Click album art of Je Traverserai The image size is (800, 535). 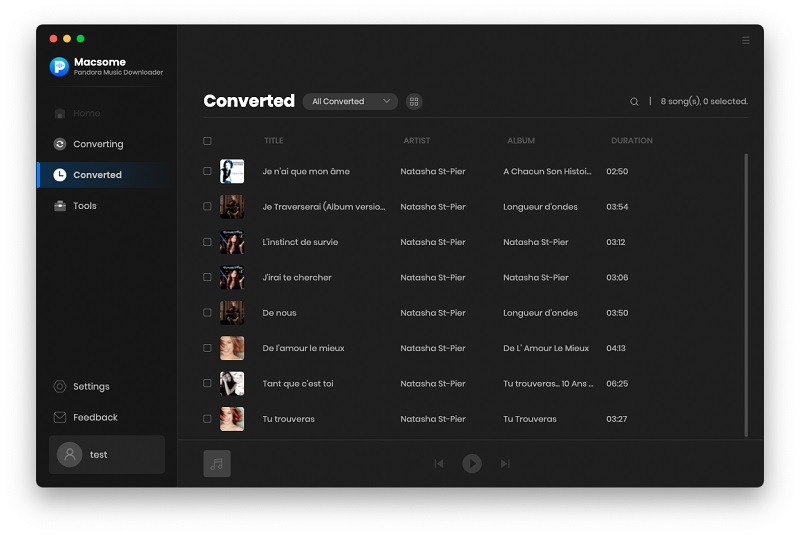pos(232,207)
